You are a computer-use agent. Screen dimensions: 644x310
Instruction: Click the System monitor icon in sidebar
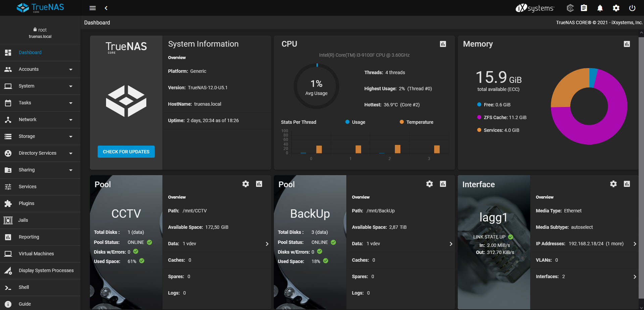(8, 86)
